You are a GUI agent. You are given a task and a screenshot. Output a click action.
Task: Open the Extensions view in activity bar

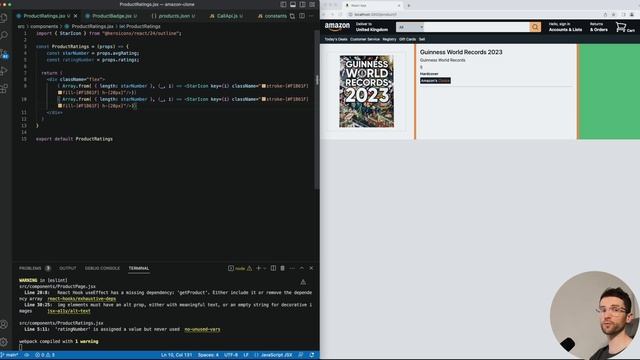coord(4,88)
